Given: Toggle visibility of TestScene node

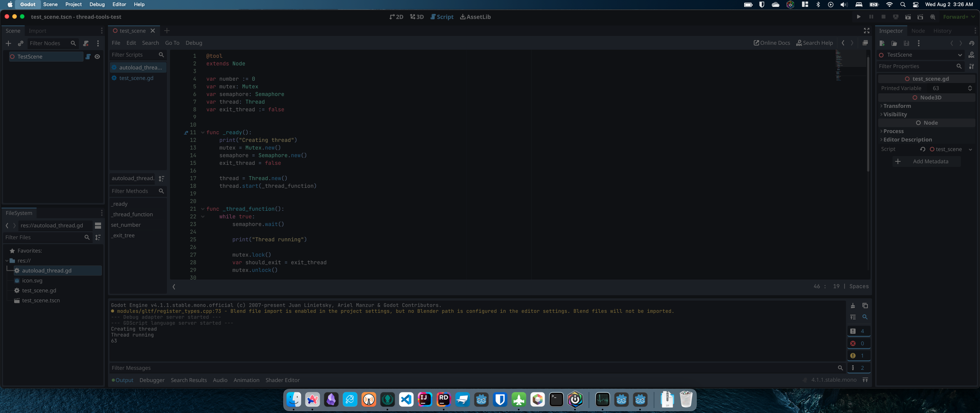Looking at the screenshot, I should coord(97,57).
